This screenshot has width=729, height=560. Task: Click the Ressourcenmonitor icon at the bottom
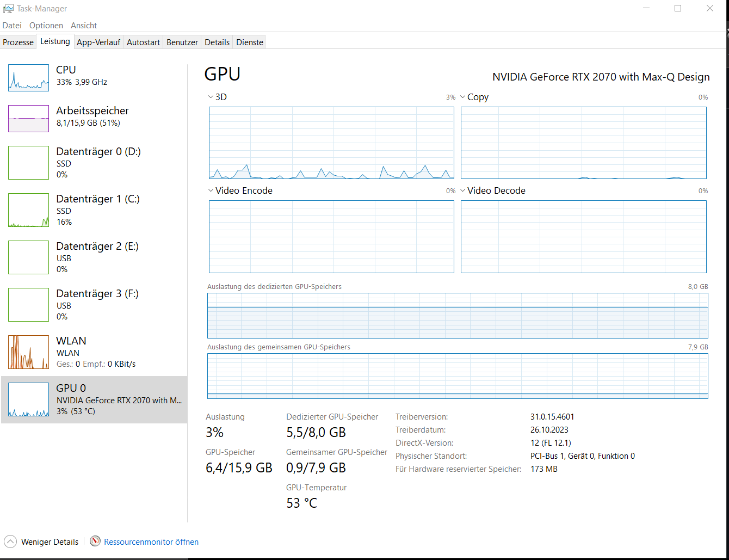pyautogui.click(x=95, y=541)
